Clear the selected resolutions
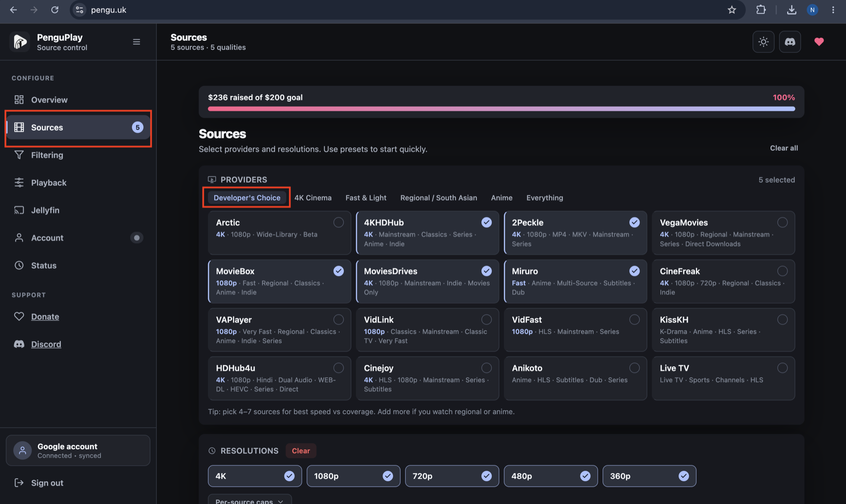Image resolution: width=846 pixels, height=504 pixels. [300, 451]
